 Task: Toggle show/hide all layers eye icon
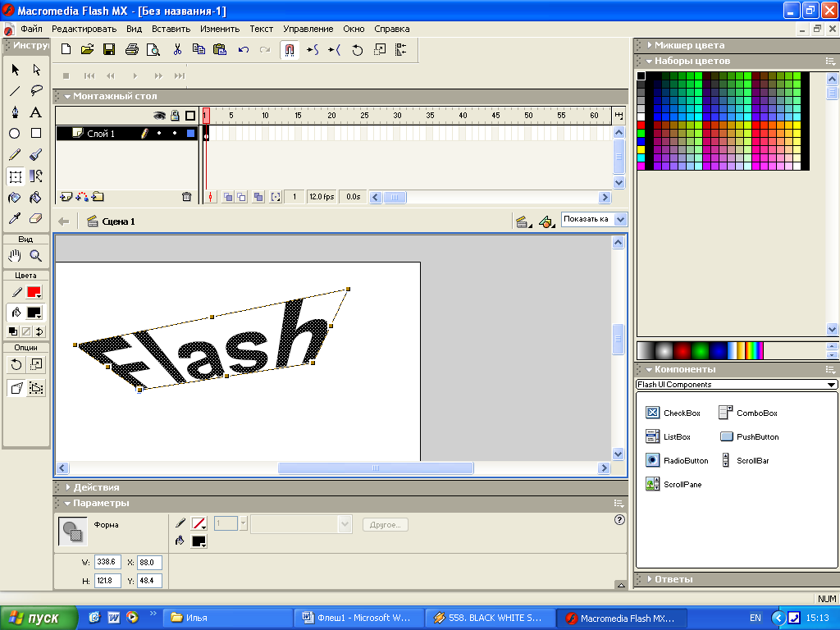pyautogui.click(x=160, y=115)
